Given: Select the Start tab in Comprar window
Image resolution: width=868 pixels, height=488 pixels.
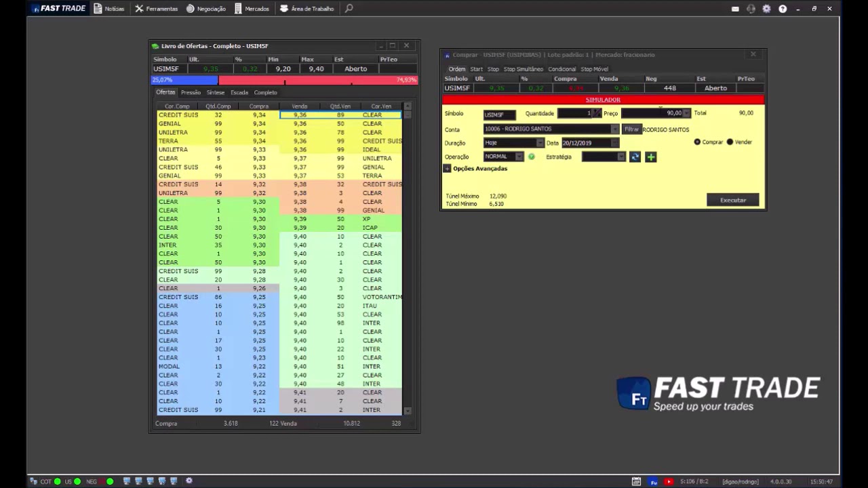Looking at the screenshot, I should tap(477, 69).
